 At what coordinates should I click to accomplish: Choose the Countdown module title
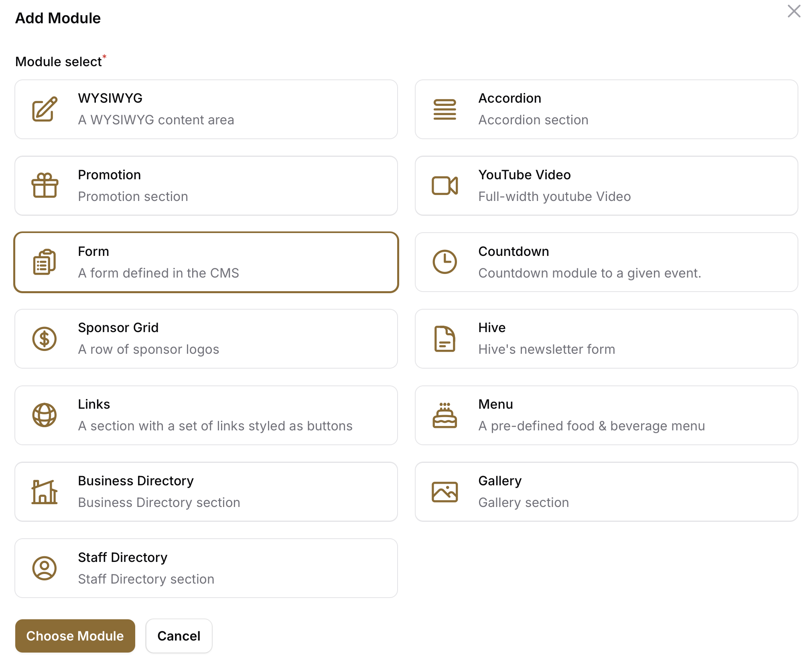click(x=514, y=251)
